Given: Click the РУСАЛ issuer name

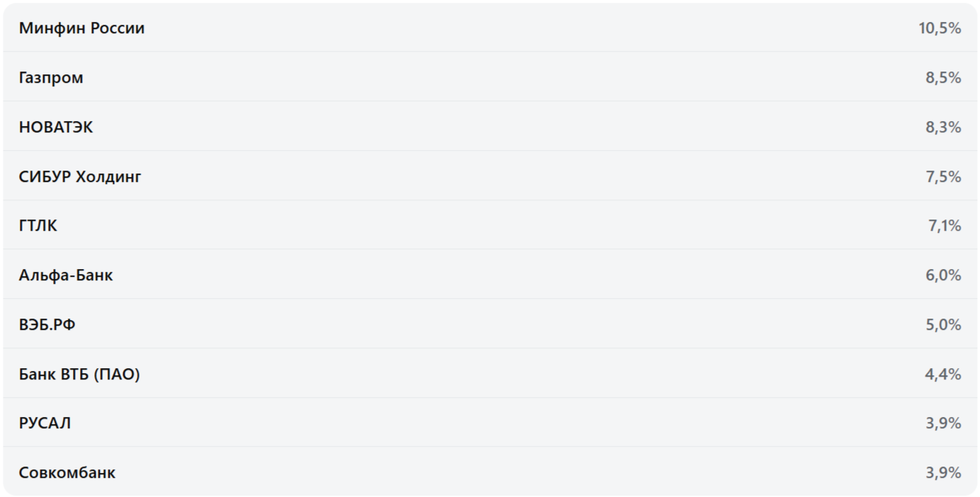Looking at the screenshot, I should [45, 423].
